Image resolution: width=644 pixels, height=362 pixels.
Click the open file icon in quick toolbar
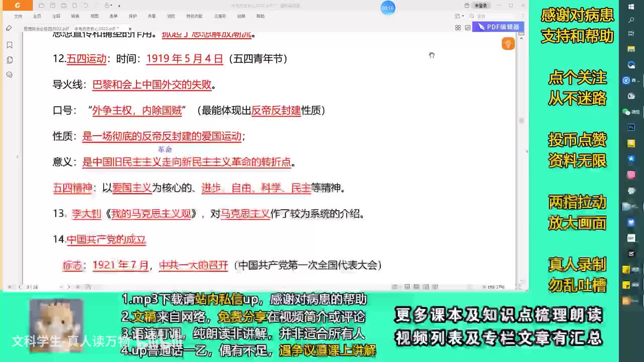[x=41, y=6]
